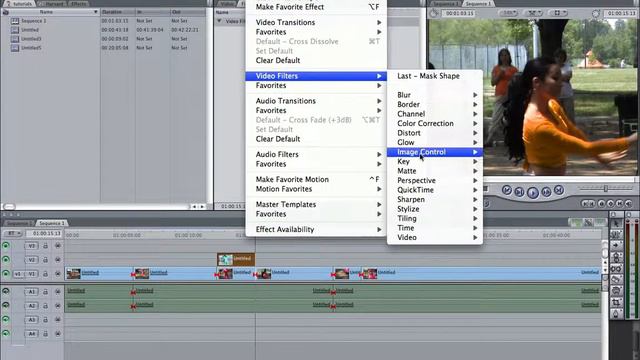The height and width of the screenshot is (360, 640).
Task: Lock the V3 video track
Action: (x=45, y=246)
